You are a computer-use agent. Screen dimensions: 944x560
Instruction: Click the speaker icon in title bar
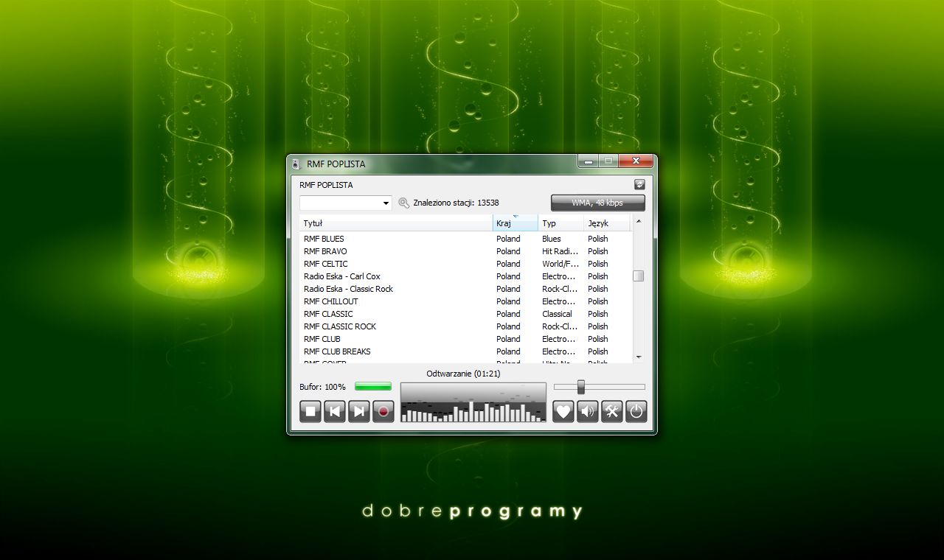coord(296,164)
